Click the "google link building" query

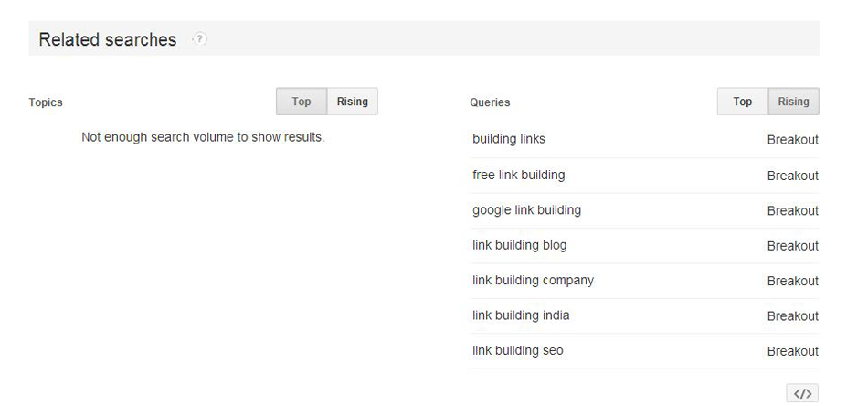pyautogui.click(x=526, y=209)
